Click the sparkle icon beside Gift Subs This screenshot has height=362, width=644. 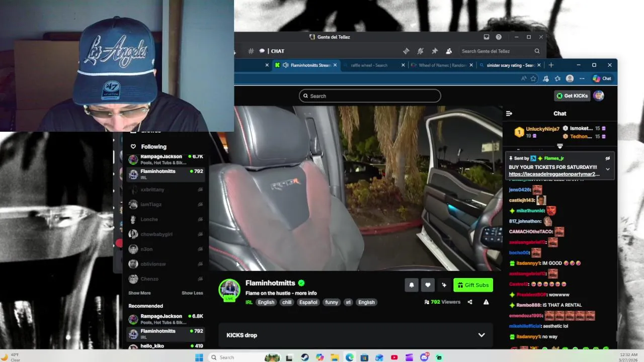(444, 285)
